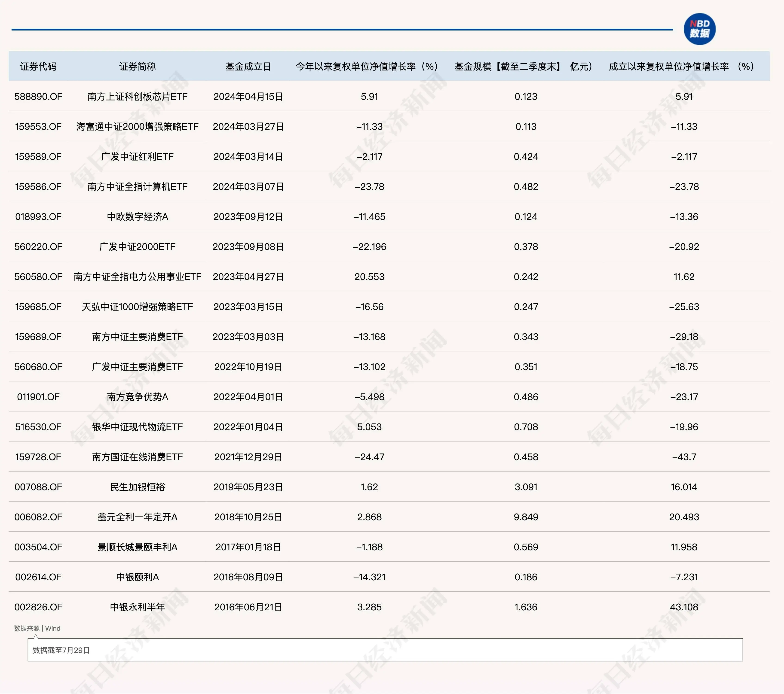Image resolution: width=784 pixels, height=694 pixels.
Task: Click the 9.849 fund size value
Action: (x=526, y=517)
